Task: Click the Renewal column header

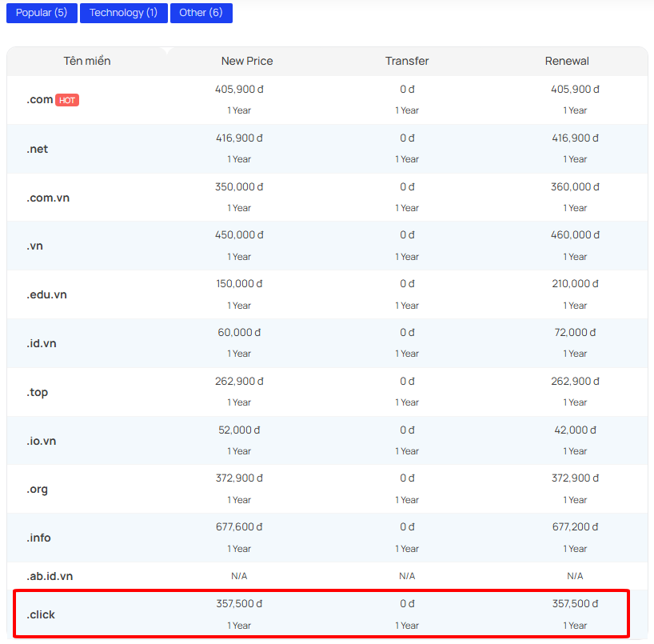Action: click(567, 61)
